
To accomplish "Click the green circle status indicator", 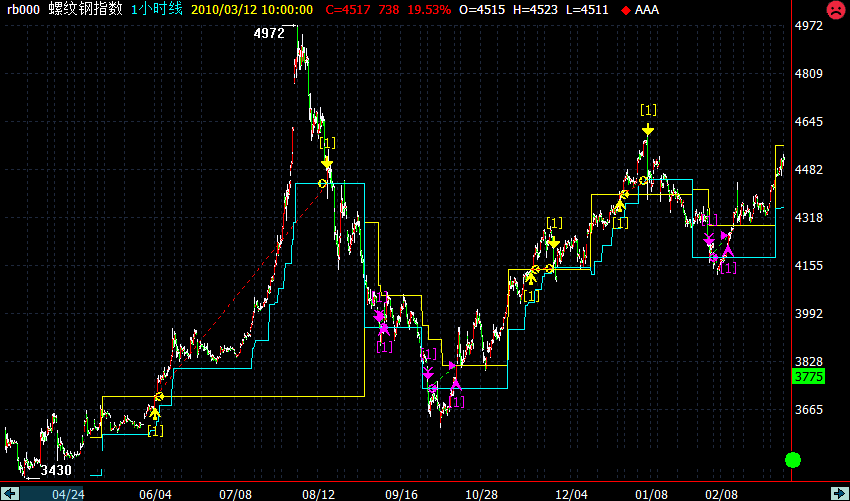I will (x=793, y=460).
